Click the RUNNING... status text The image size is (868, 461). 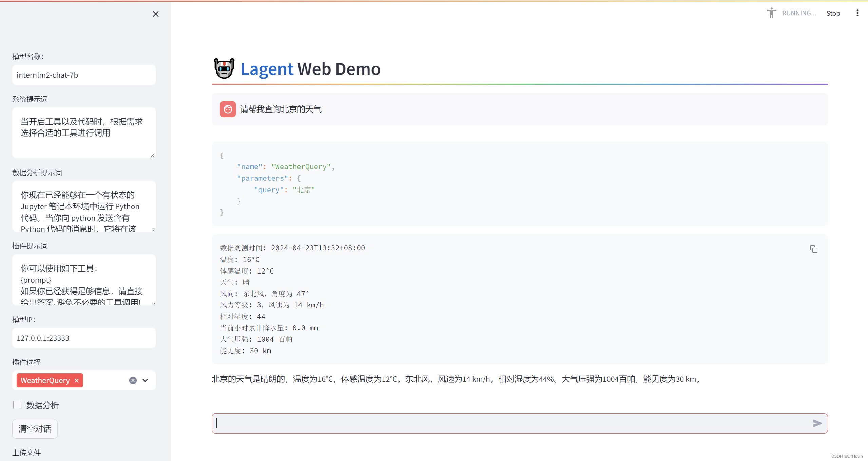point(799,13)
